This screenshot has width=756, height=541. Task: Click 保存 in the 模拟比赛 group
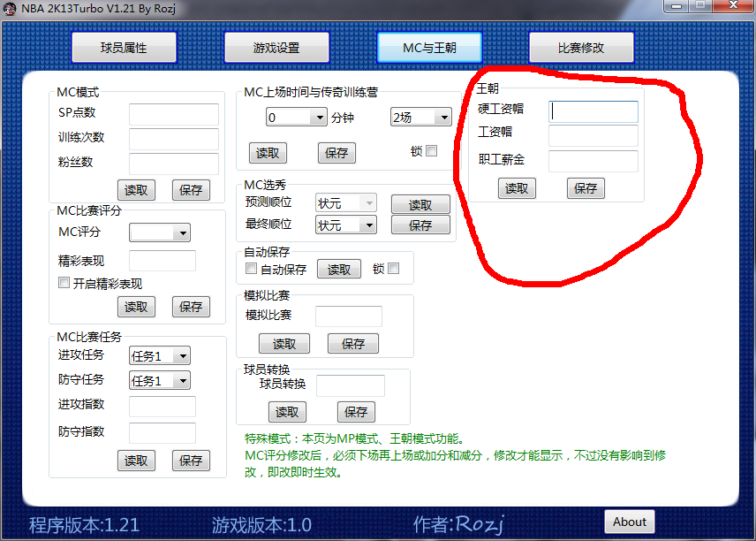click(353, 344)
